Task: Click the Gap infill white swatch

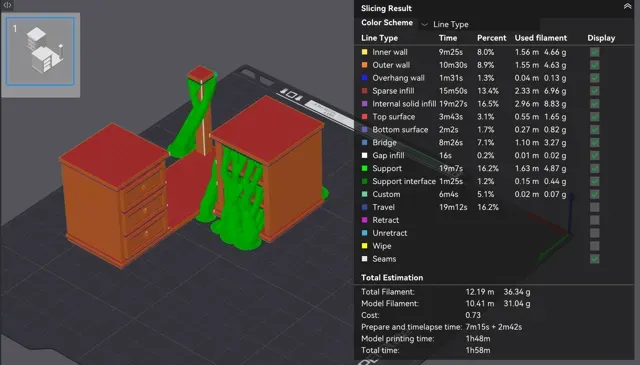Action: tap(364, 155)
